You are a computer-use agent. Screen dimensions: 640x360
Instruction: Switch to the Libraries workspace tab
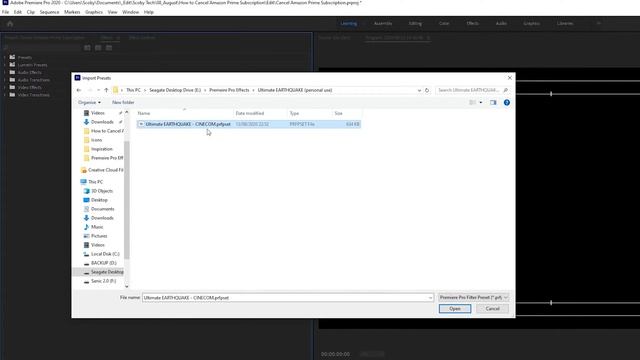tap(565, 24)
